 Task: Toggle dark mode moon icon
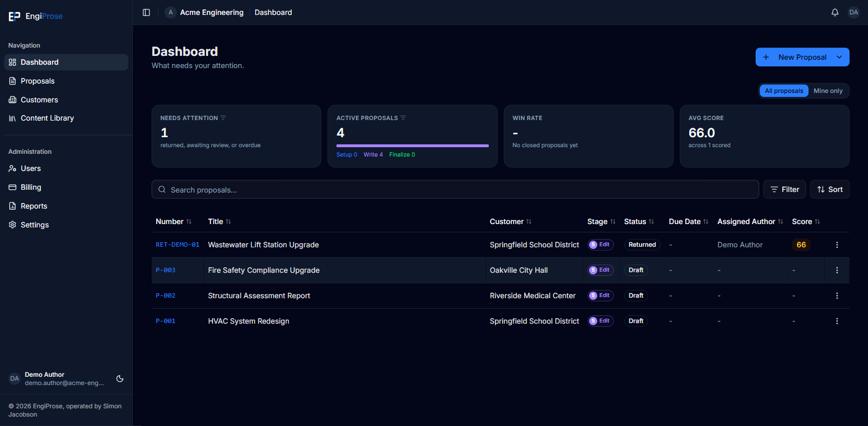120,379
